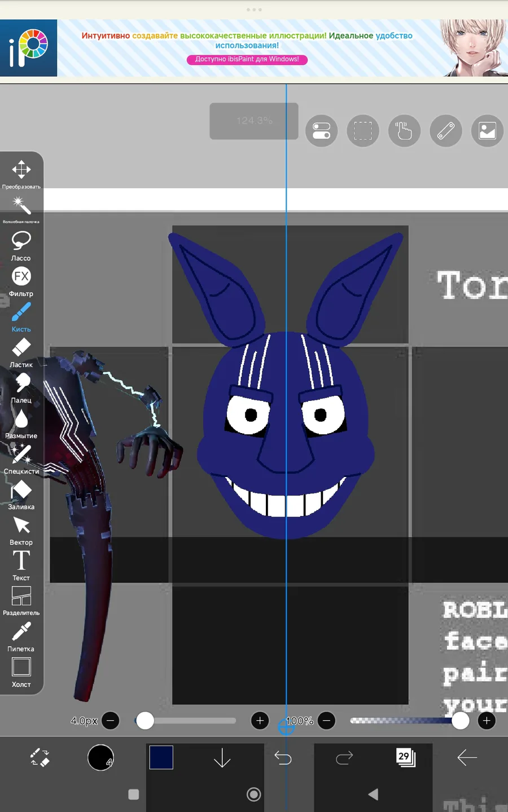Open the ruler tool button

point(446,131)
